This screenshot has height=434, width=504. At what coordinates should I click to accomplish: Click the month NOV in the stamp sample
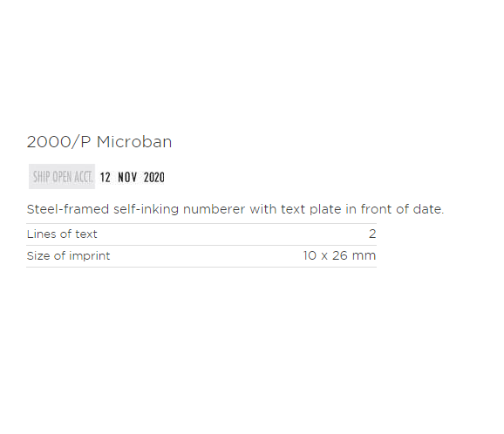(x=127, y=177)
